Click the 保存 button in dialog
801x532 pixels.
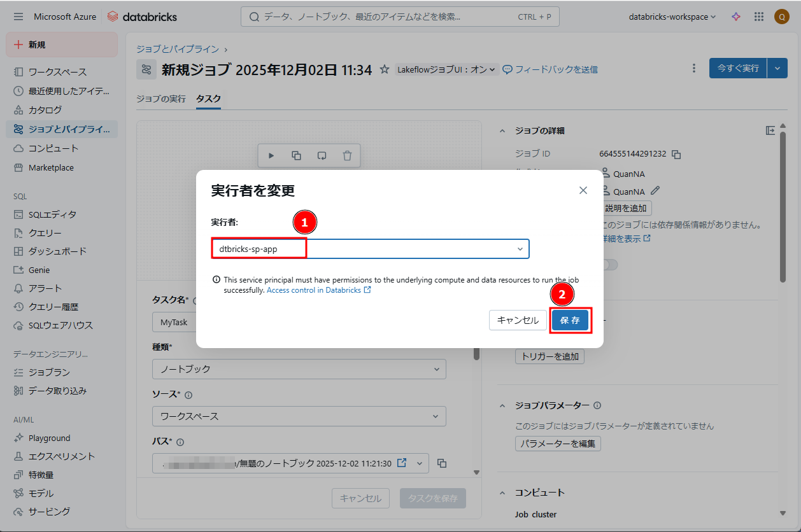[x=570, y=320]
